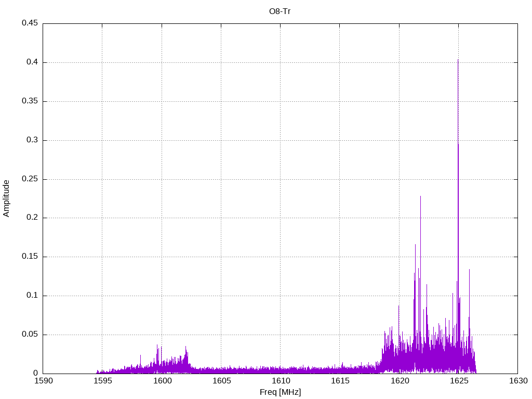Click the 0.2 y-axis tick label
532x399 pixels.
coord(32,218)
